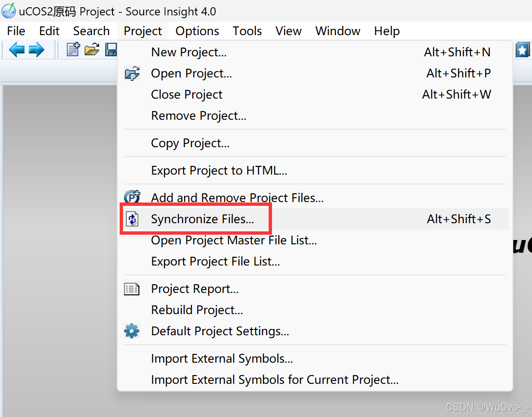Open Project Report... entry
532x417 pixels.
point(314,289)
